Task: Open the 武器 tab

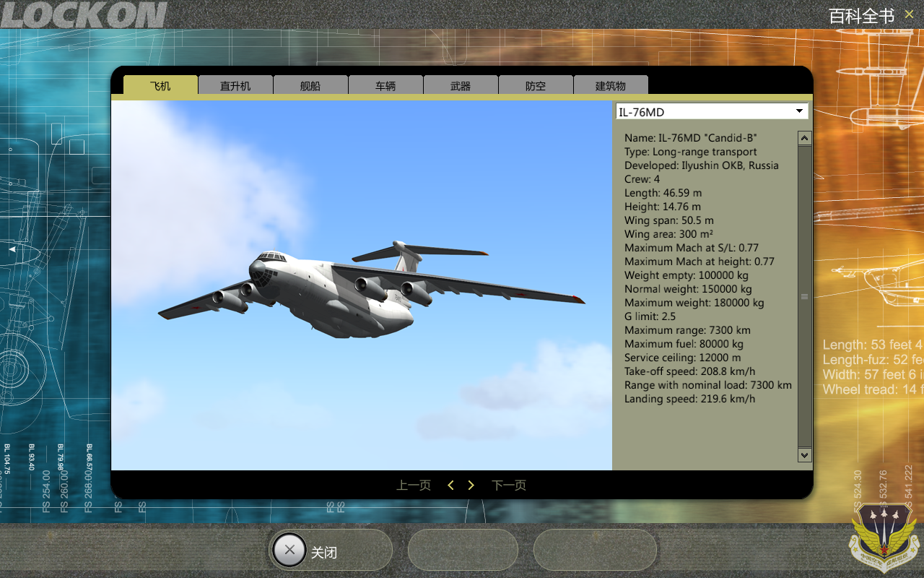Action: [x=461, y=85]
